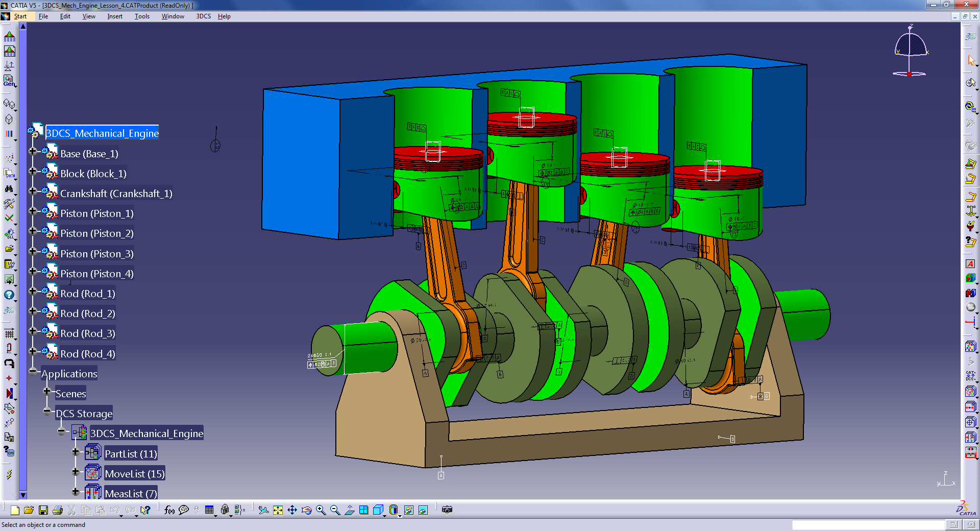Click the screen capture camera icon
Image resolution: width=980 pixels, height=531 pixels.
(448, 511)
